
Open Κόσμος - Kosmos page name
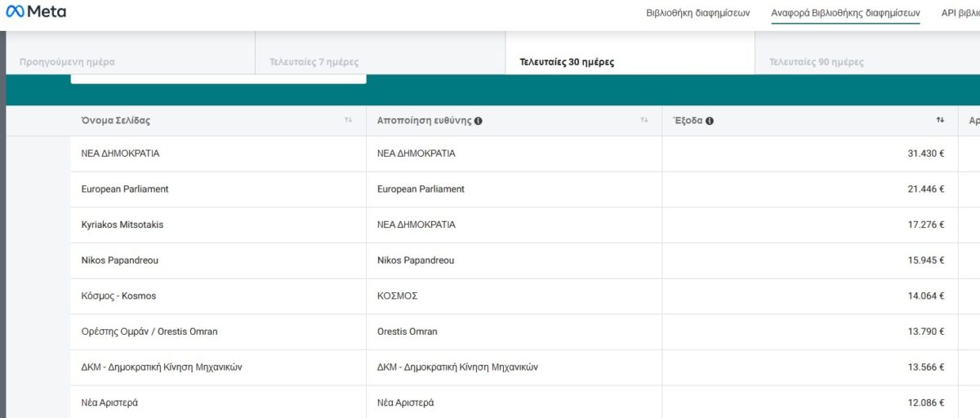click(118, 296)
